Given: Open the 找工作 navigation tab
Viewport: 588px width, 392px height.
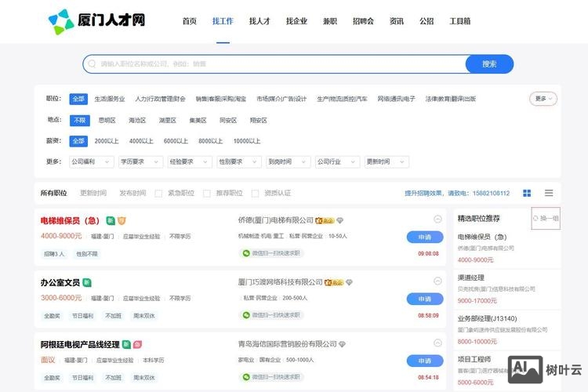Looking at the screenshot, I should coord(223,21).
